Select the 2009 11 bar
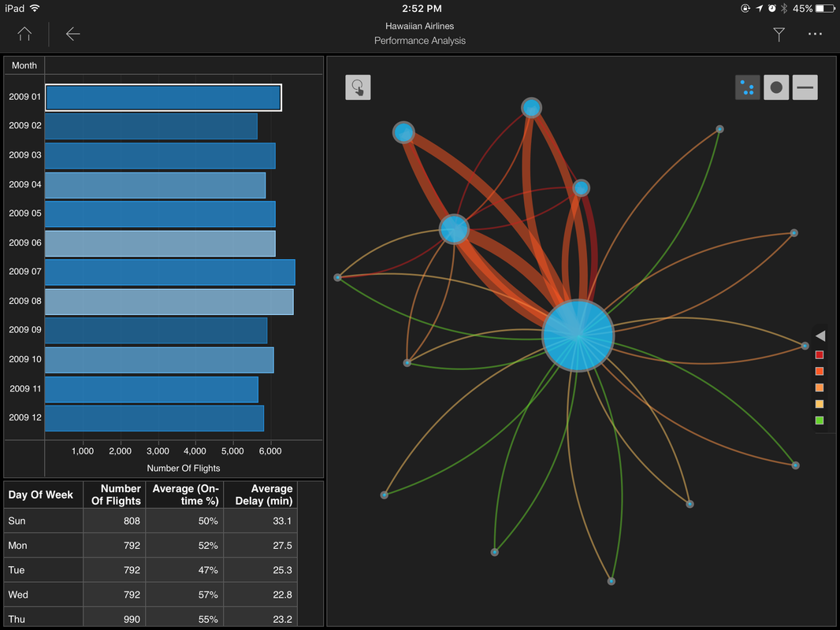 (x=151, y=390)
